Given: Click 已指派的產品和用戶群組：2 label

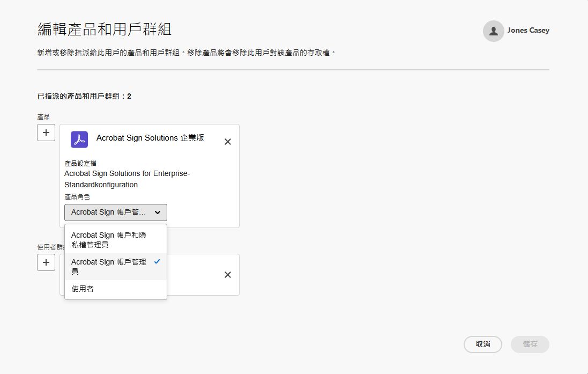Looking at the screenshot, I should (84, 97).
